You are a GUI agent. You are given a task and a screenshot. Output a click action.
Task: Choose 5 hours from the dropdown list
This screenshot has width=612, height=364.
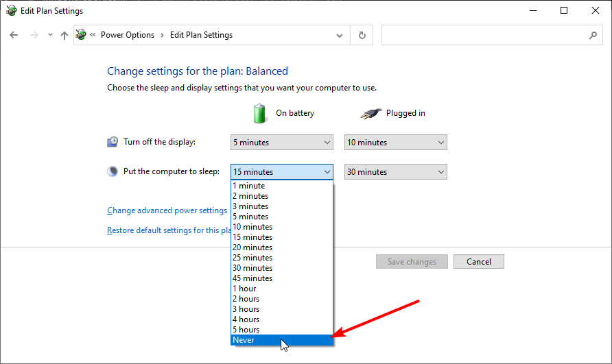[282, 330]
